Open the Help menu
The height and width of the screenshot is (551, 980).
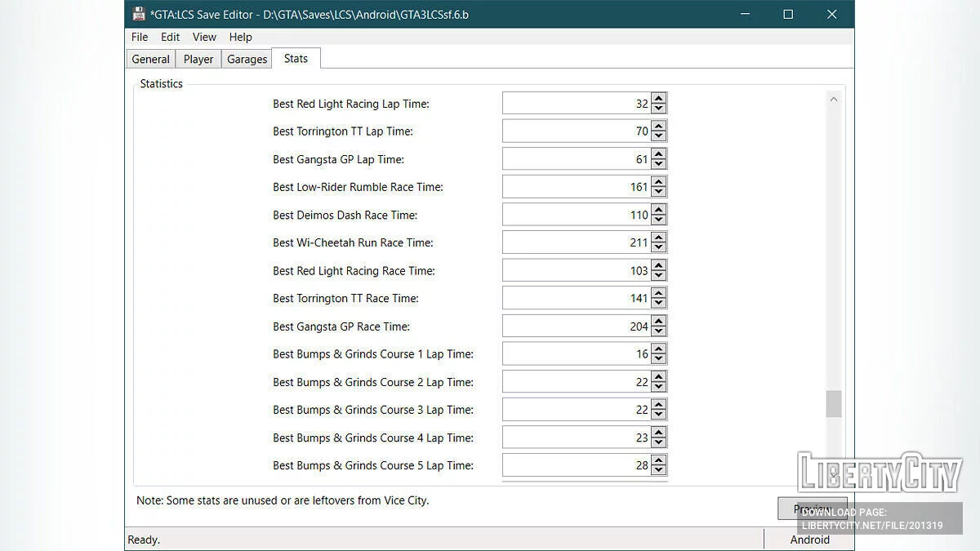click(240, 37)
